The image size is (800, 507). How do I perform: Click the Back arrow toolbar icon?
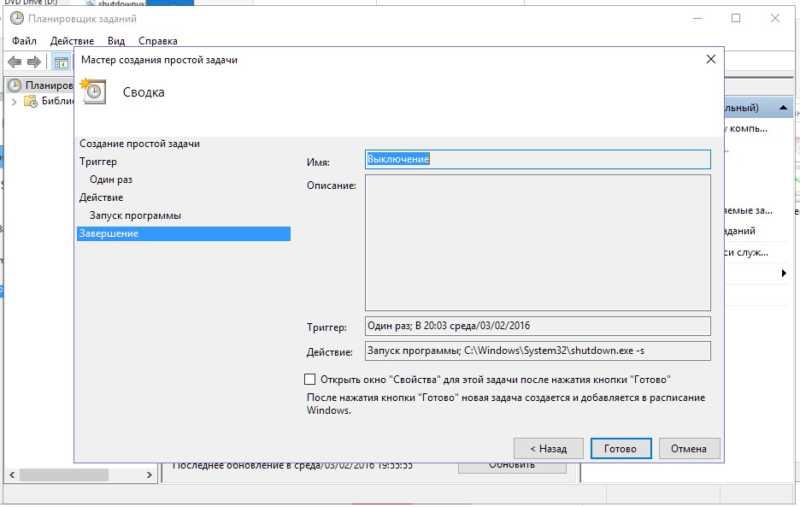(15, 62)
